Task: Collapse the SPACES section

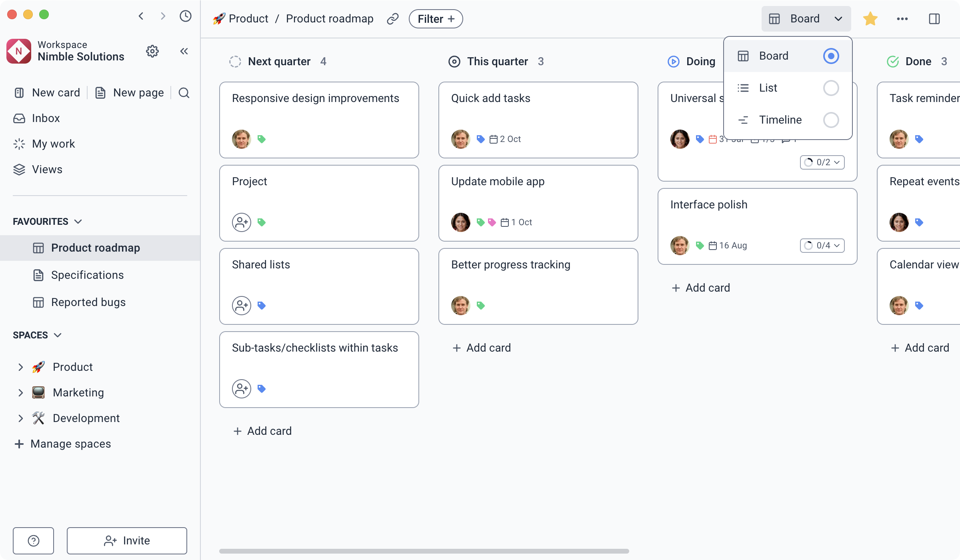Action: click(58, 335)
